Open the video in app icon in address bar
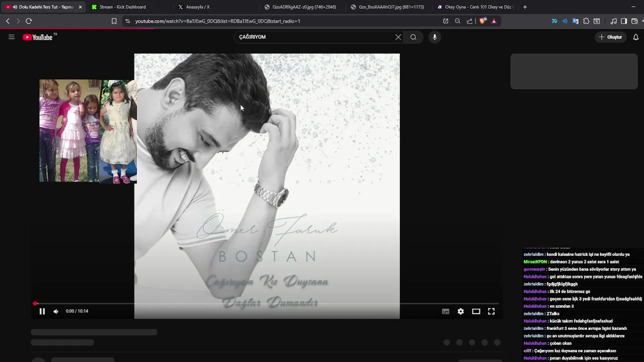644x362 pixels. [446, 21]
